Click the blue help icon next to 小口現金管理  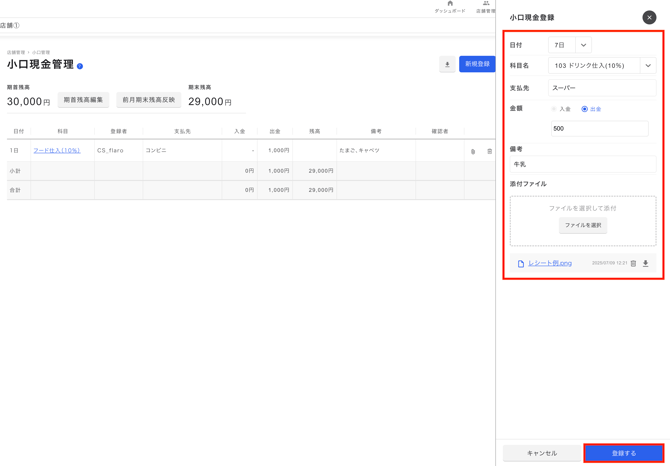pos(80,66)
